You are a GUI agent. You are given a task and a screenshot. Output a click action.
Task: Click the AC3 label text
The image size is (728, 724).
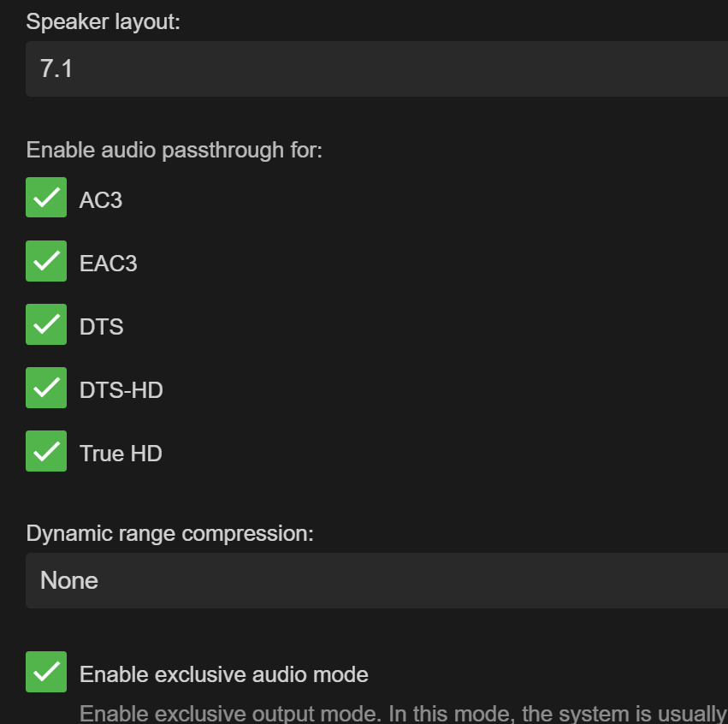coord(101,200)
